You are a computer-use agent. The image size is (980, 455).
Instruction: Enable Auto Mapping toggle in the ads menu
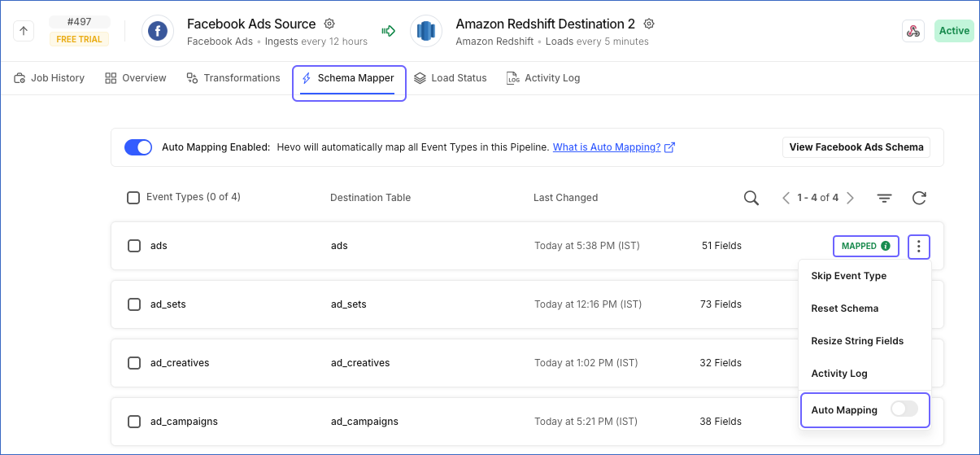point(904,409)
